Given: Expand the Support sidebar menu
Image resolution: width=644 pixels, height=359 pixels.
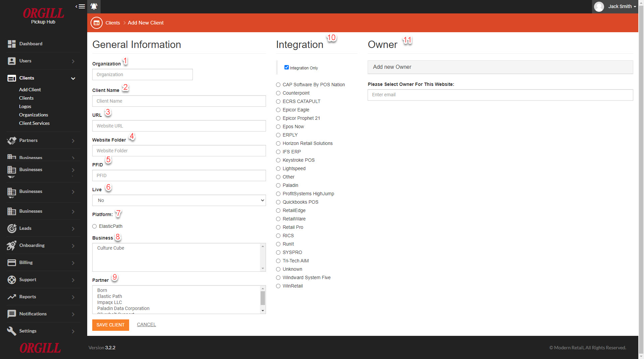Looking at the screenshot, I should [x=73, y=280].
